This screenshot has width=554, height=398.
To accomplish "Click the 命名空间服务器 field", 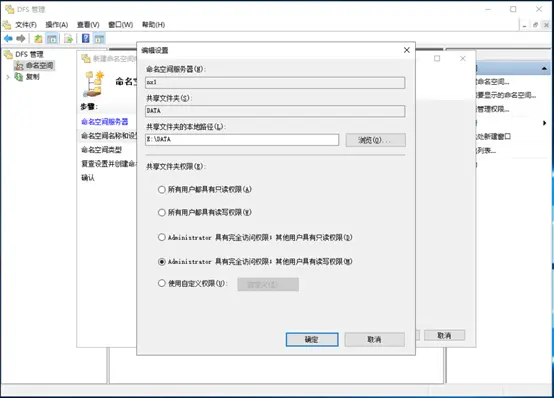I will (x=275, y=82).
